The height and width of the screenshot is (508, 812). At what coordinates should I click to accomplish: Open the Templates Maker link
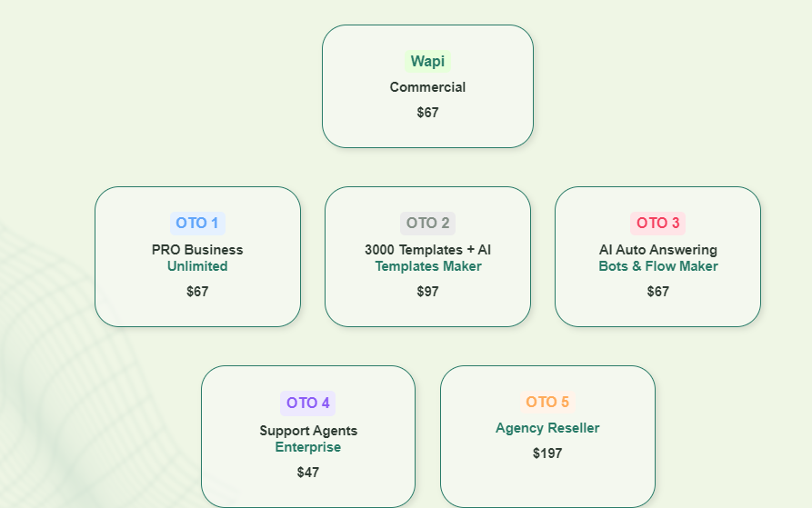pos(427,266)
